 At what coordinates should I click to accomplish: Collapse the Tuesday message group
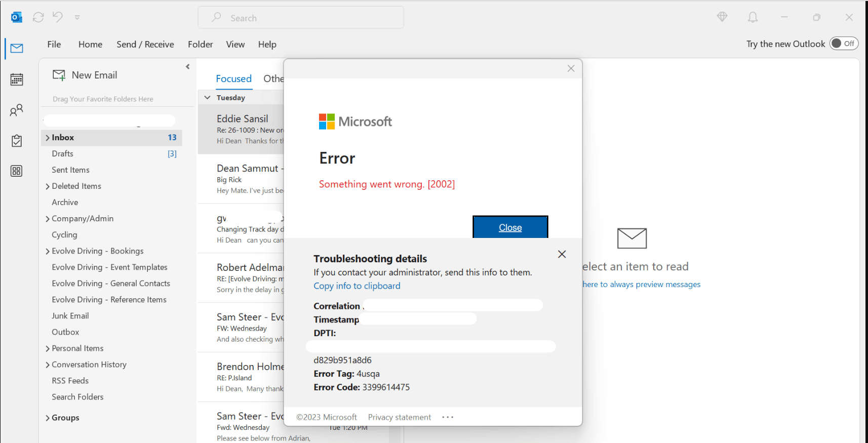point(207,97)
